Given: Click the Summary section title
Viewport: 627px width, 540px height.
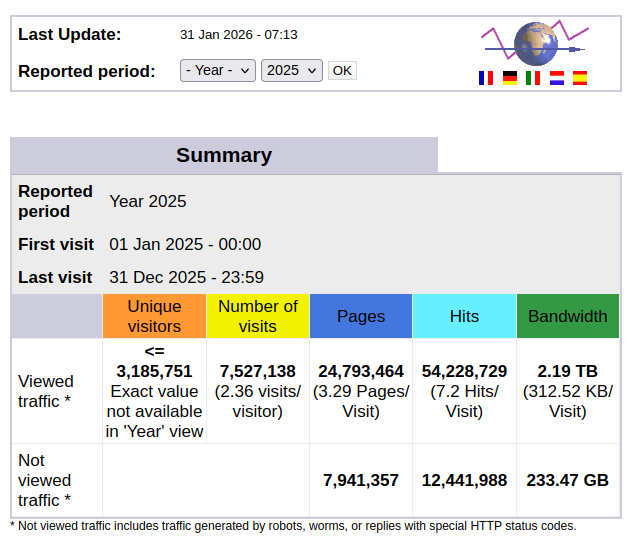Looking at the screenshot, I should pos(224,155).
